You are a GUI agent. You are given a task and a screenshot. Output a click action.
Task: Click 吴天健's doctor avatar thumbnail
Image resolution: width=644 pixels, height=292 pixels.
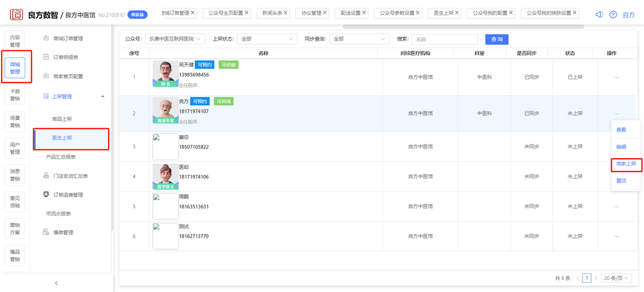click(x=166, y=74)
